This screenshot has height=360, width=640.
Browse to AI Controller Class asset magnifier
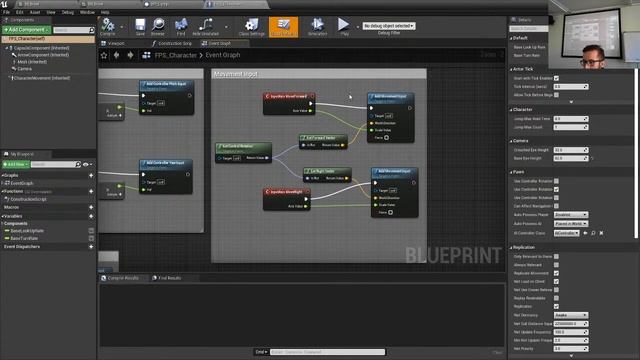[x=593, y=233]
